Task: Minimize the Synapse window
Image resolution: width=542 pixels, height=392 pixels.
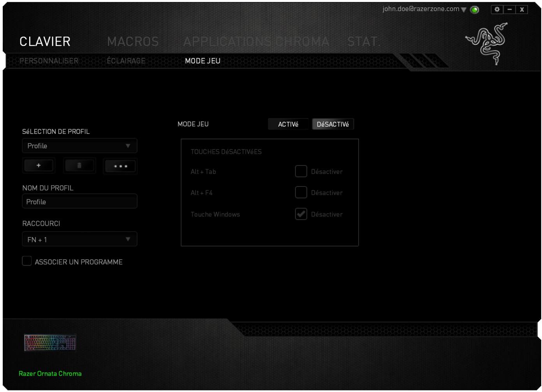Action: click(x=510, y=9)
